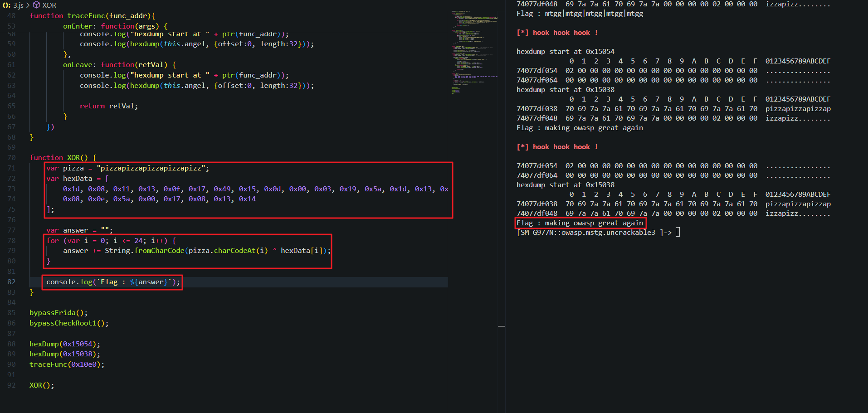Click the code minimap preview
The height and width of the screenshot is (413, 868).
pyautogui.click(x=474, y=52)
